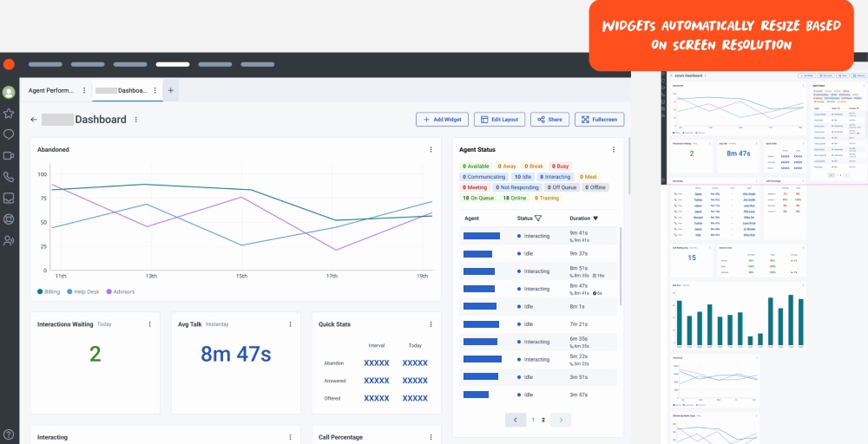The width and height of the screenshot is (868, 444).
Task: Toggle the 0 Meal status chip
Action: pos(588,177)
